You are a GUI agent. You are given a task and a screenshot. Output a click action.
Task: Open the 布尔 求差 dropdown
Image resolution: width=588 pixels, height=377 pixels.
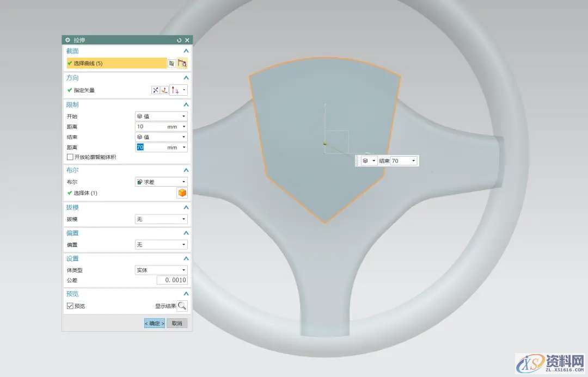(x=161, y=182)
